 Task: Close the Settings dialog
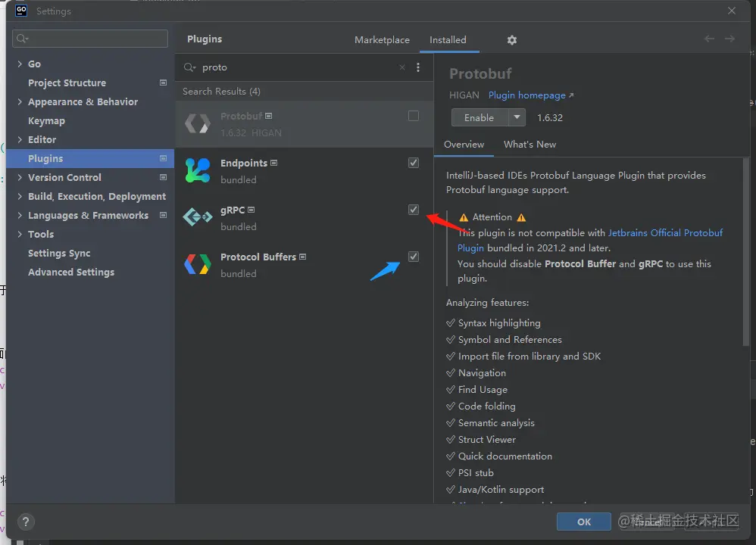[732, 11]
